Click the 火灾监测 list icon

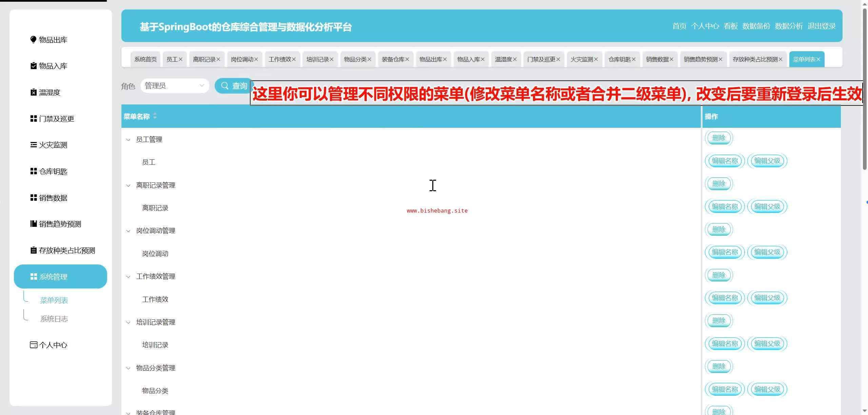click(x=33, y=145)
